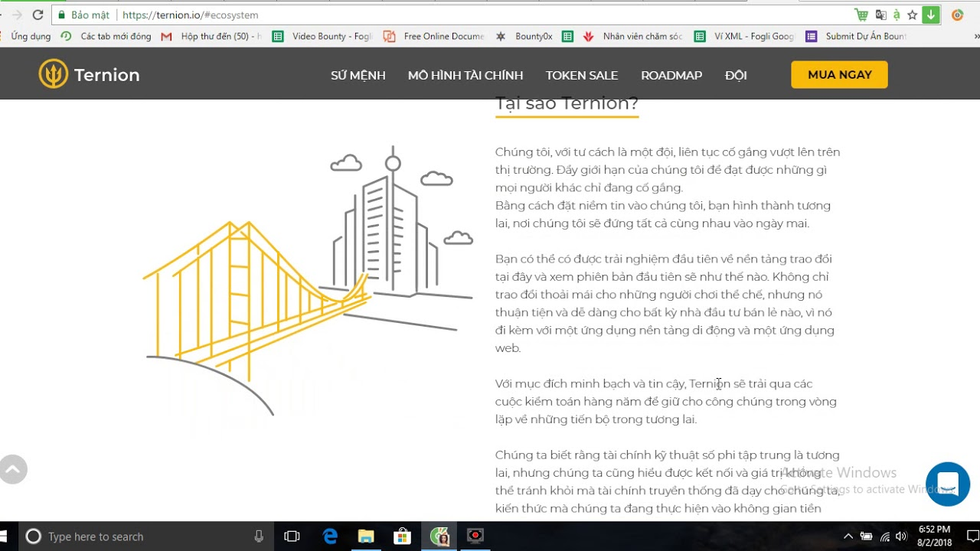Image resolution: width=980 pixels, height=551 pixels.
Task: Expand the hidden bookmarks overflow chevron
Action: [976, 36]
